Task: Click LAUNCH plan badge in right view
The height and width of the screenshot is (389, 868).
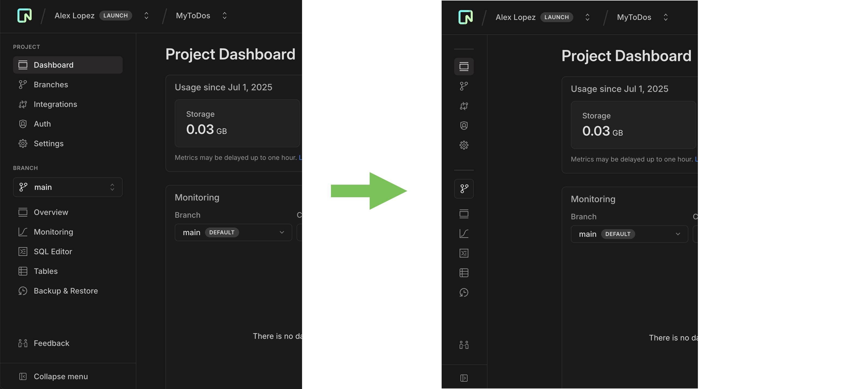Action: click(x=557, y=17)
